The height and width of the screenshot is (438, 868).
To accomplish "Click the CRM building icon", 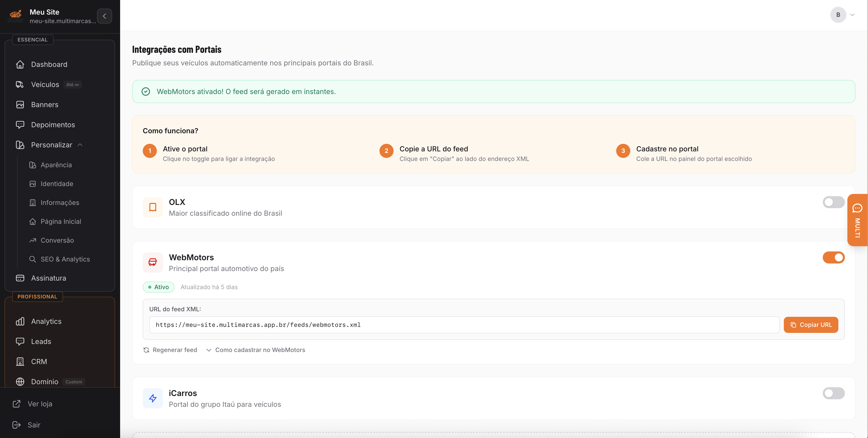I will [x=20, y=362].
